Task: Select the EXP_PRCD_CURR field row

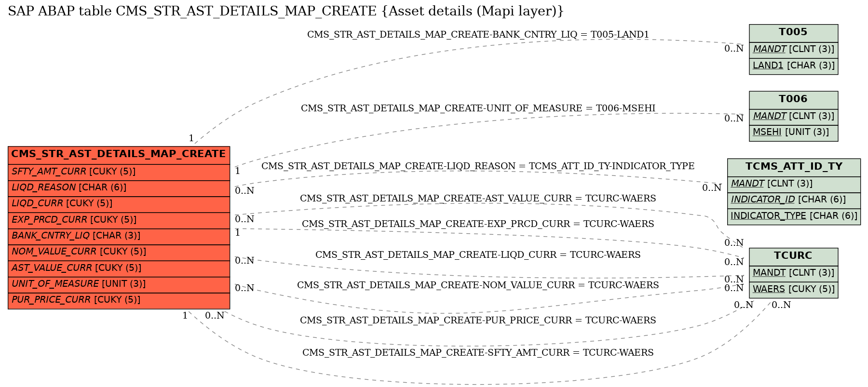Action: point(119,220)
